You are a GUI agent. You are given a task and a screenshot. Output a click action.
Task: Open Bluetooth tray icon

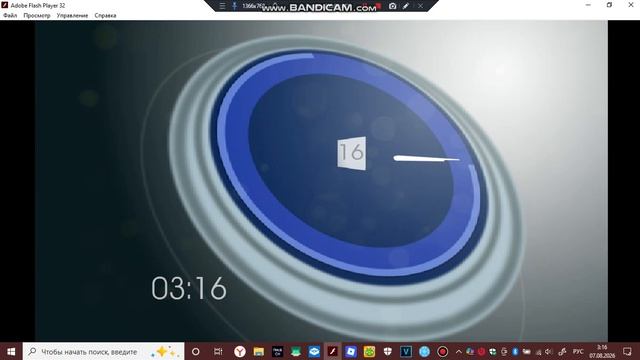515,351
